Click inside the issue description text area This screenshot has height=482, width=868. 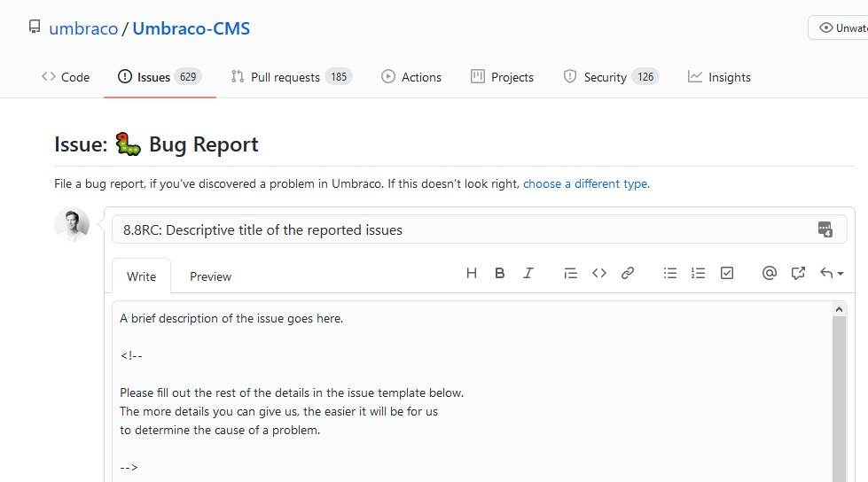pyautogui.click(x=472, y=392)
